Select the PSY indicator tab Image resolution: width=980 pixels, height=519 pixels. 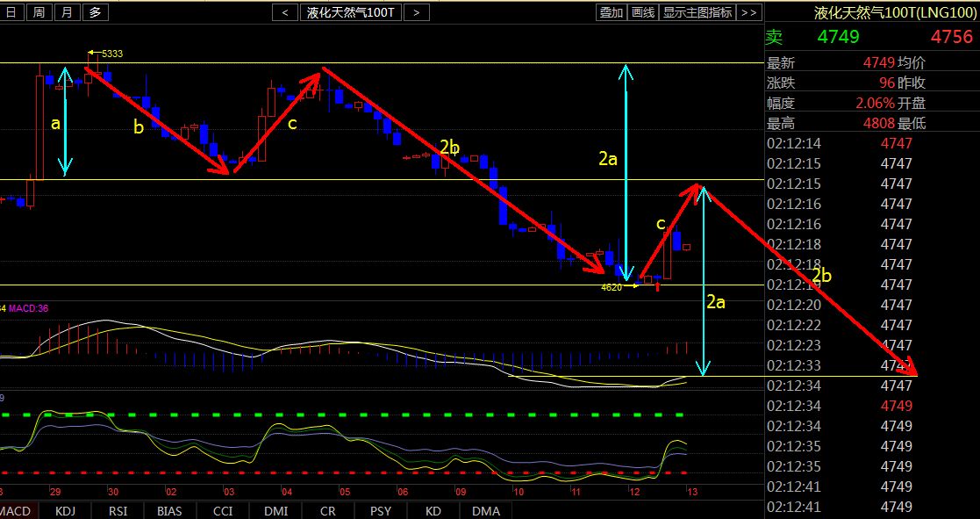tap(381, 511)
